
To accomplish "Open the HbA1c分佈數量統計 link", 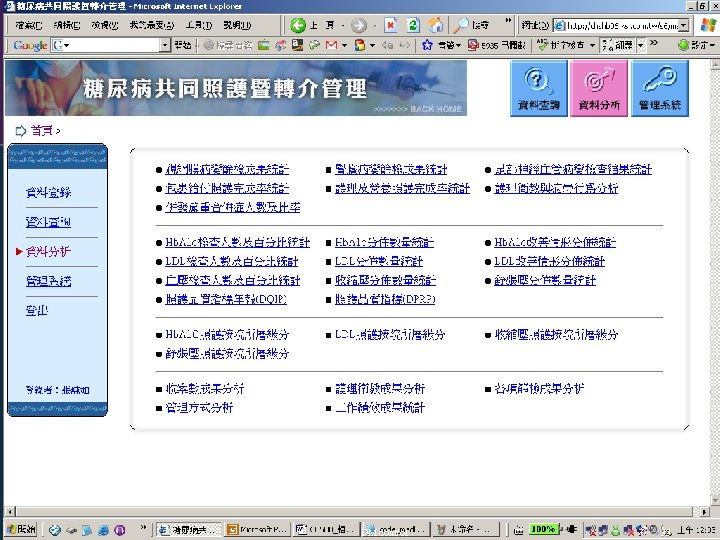I will click(384, 242).
